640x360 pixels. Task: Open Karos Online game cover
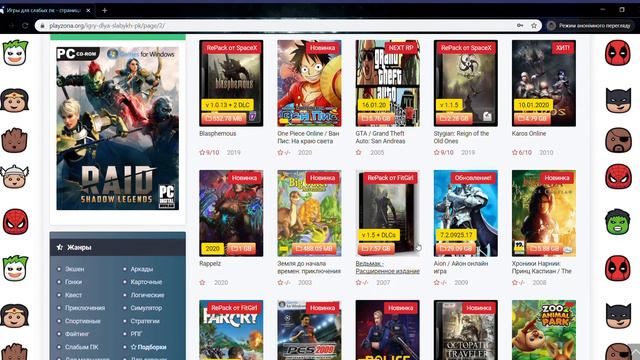pyautogui.click(x=544, y=83)
